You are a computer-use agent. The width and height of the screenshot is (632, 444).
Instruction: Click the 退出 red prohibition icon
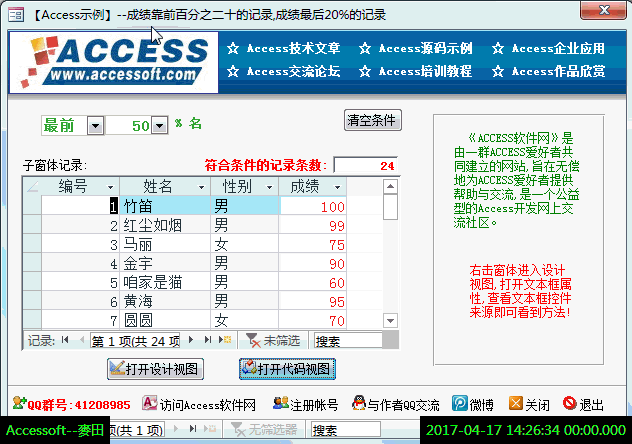[570, 403]
